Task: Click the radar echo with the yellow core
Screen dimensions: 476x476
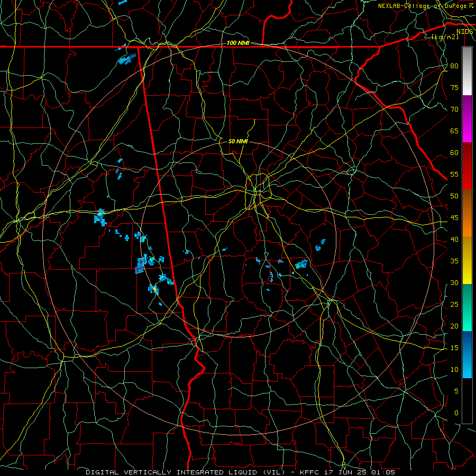Action: 153,289
